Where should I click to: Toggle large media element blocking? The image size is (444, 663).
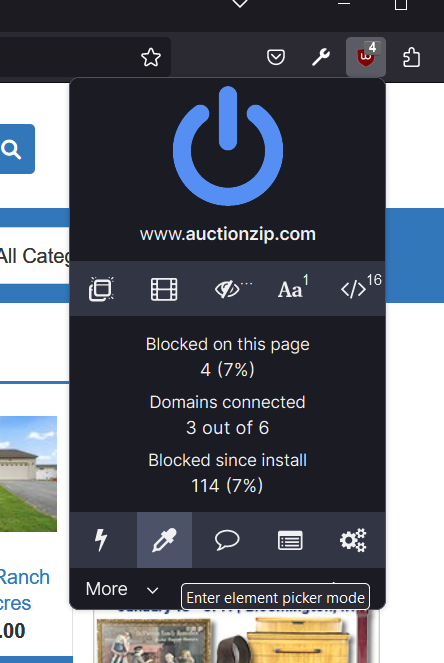tap(164, 289)
